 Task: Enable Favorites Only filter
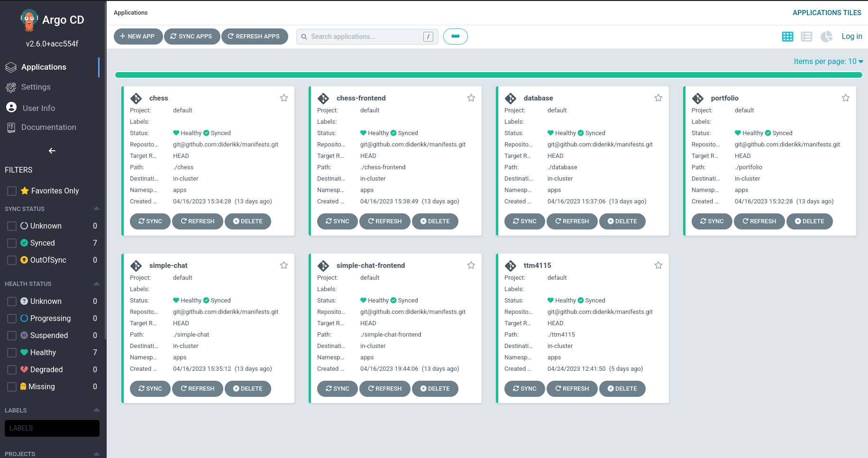click(x=12, y=191)
